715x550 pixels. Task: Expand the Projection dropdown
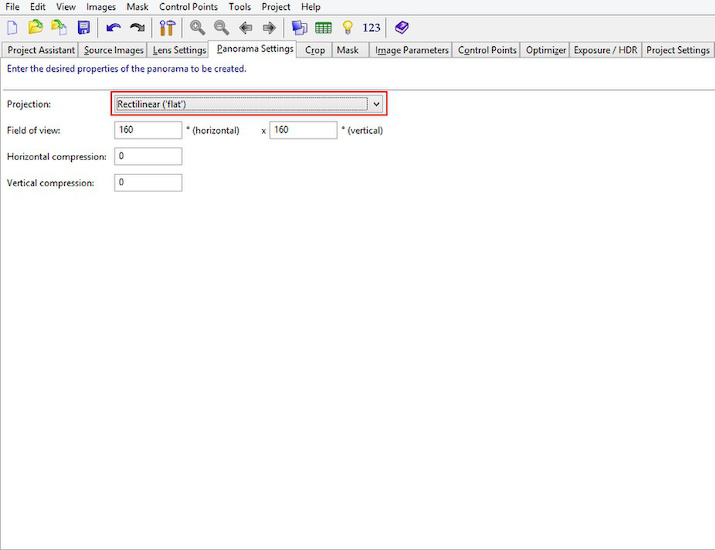click(376, 103)
